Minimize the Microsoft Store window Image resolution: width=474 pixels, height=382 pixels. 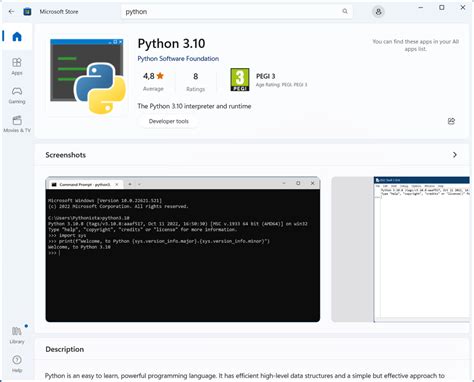tap(421, 7)
